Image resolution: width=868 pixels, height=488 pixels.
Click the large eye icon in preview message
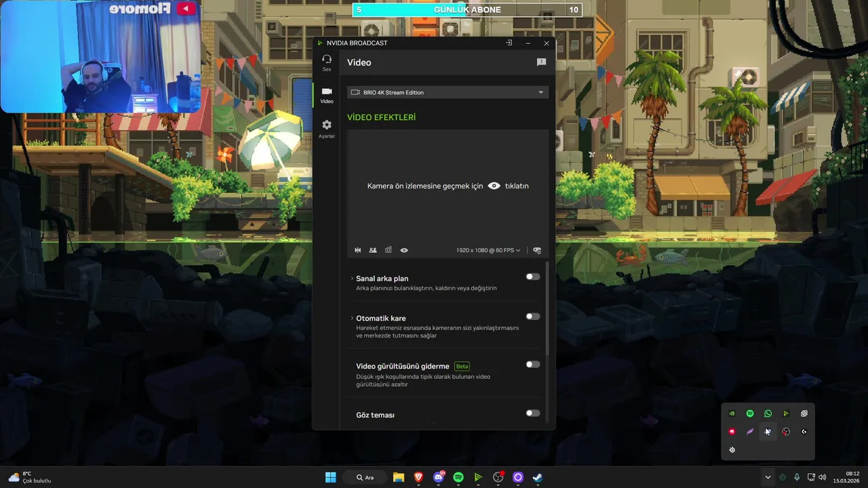[x=494, y=186]
